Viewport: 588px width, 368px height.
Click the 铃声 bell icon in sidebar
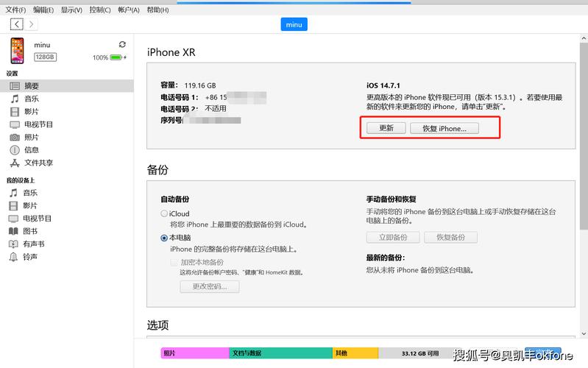(x=13, y=257)
